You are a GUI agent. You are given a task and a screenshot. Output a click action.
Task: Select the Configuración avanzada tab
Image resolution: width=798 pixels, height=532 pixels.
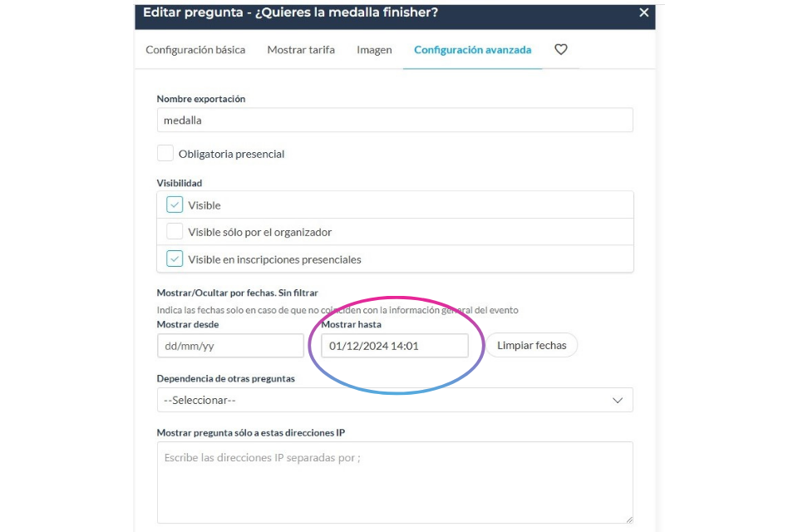point(472,50)
